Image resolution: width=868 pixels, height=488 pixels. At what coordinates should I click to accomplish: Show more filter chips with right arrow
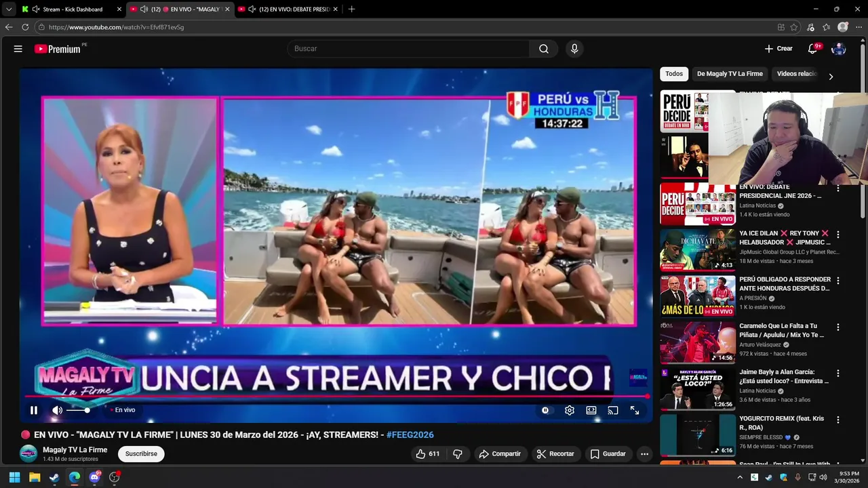click(831, 77)
